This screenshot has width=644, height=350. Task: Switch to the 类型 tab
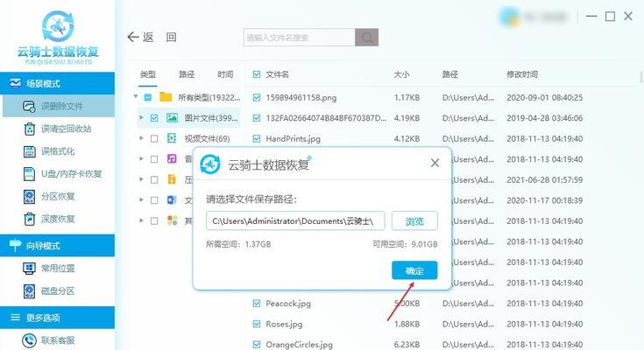tap(148, 74)
